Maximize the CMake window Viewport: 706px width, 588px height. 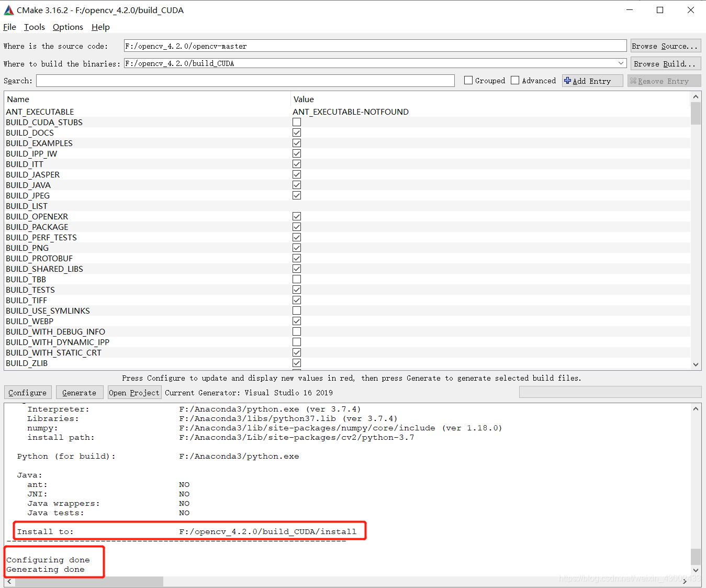click(660, 10)
